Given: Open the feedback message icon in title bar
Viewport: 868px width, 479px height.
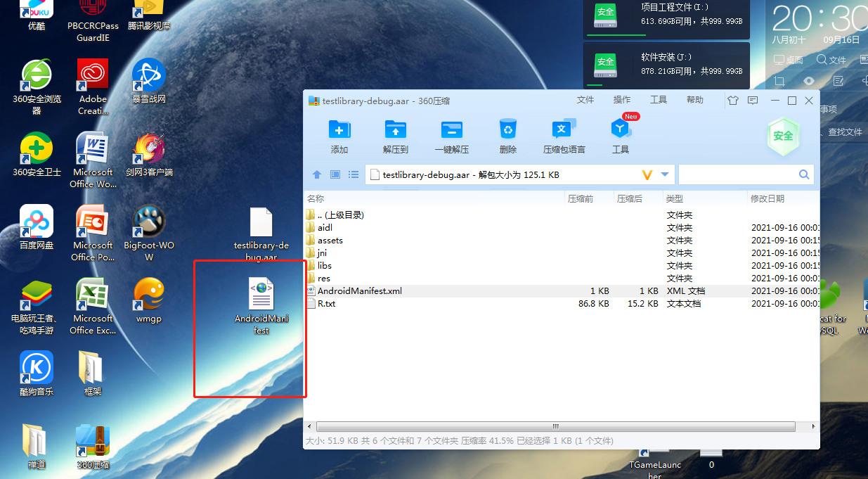Looking at the screenshot, I should point(753,101).
